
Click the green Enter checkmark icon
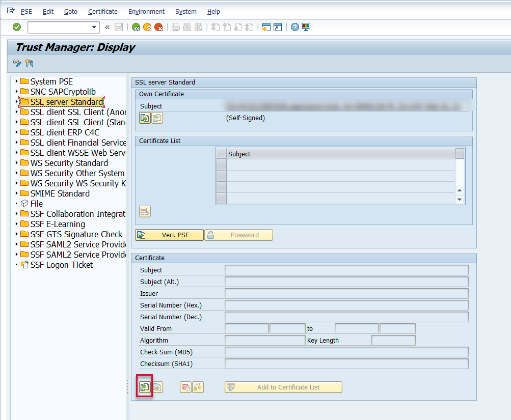pos(17,27)
